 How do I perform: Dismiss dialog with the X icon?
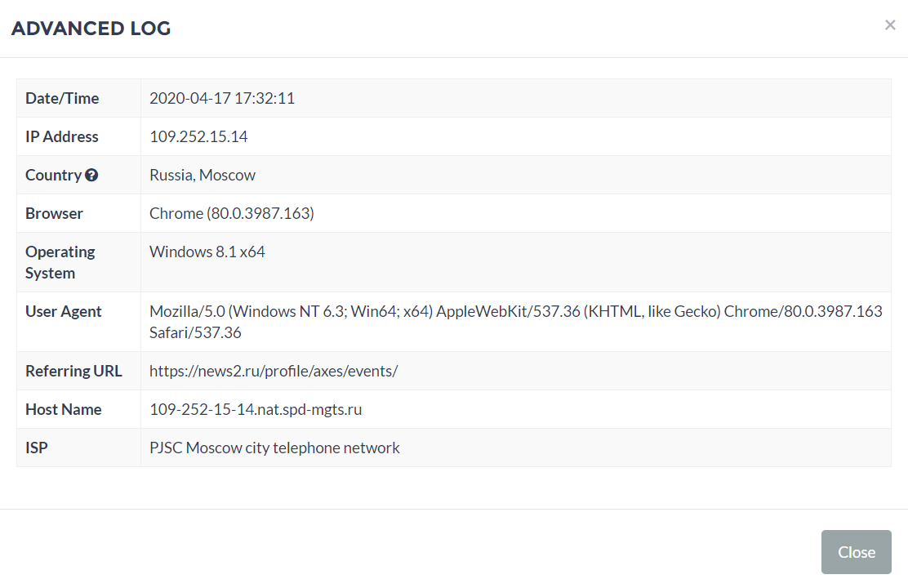890,25
